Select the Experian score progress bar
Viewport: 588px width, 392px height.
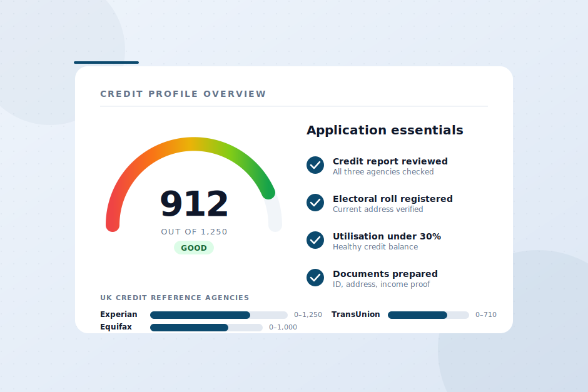coord(219,315)
